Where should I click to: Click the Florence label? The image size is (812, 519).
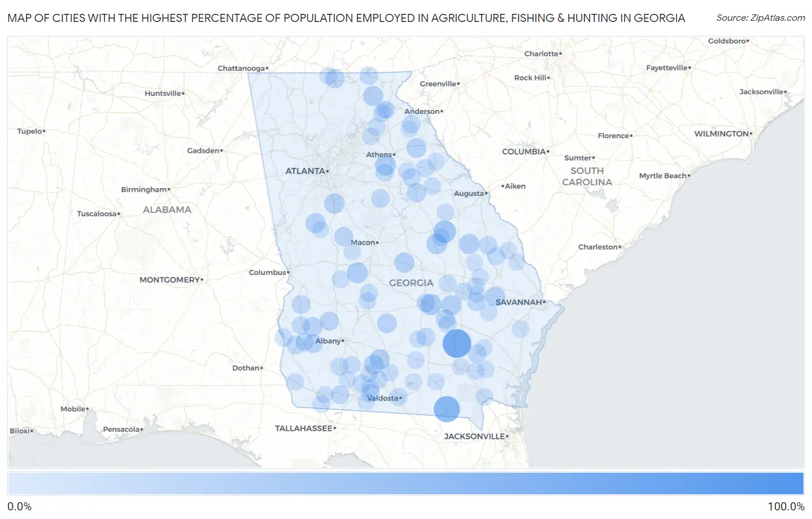613,136
